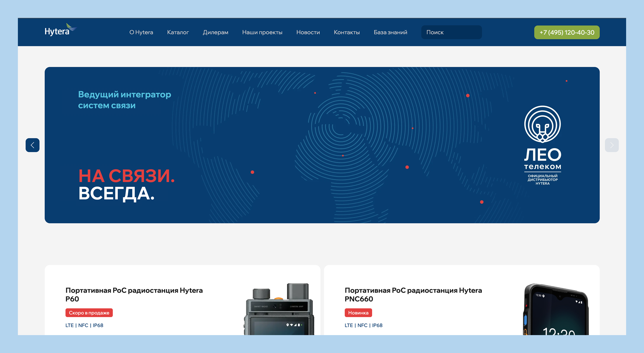The width and height of the screenshot is (644, 353).
Task: Open the Каталог section
Action: coord(178,32)
